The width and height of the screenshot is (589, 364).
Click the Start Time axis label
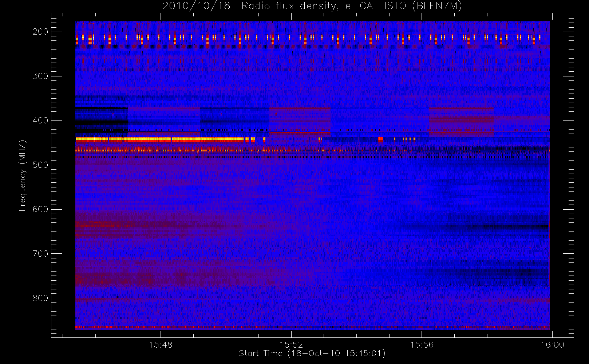pos(312,353)
